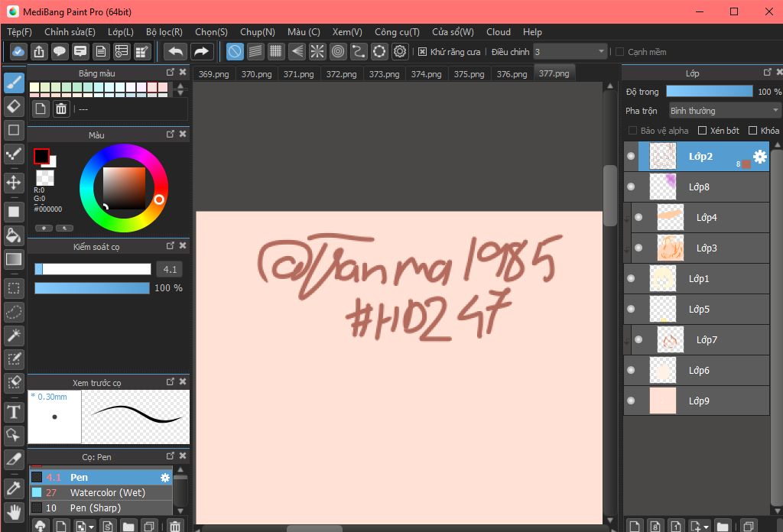Screen dimensions: 783x532
Task: Open add brush dropdown arrow in brush panel
Action: pos(91,527)
